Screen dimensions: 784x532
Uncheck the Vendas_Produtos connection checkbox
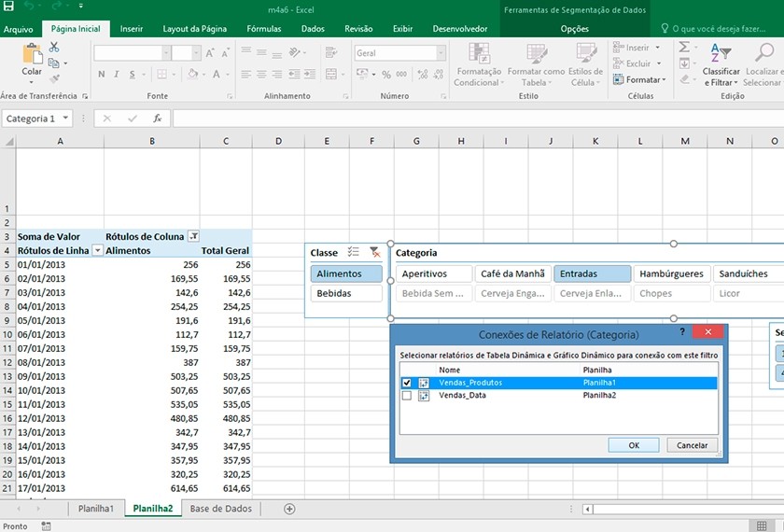tap(406, 383)
